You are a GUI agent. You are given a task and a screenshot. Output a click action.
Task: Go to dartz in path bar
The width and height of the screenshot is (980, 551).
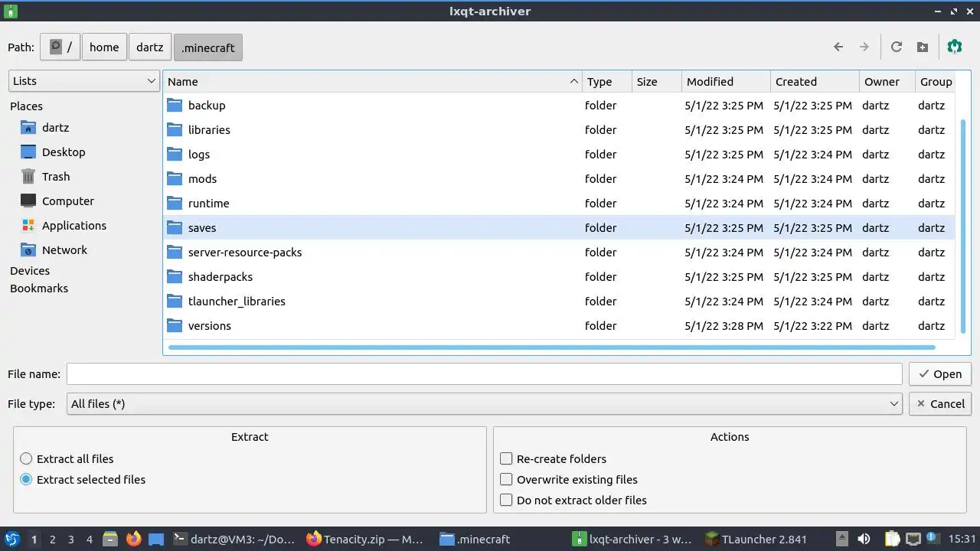pyautogui.click(x=150, y=47)
